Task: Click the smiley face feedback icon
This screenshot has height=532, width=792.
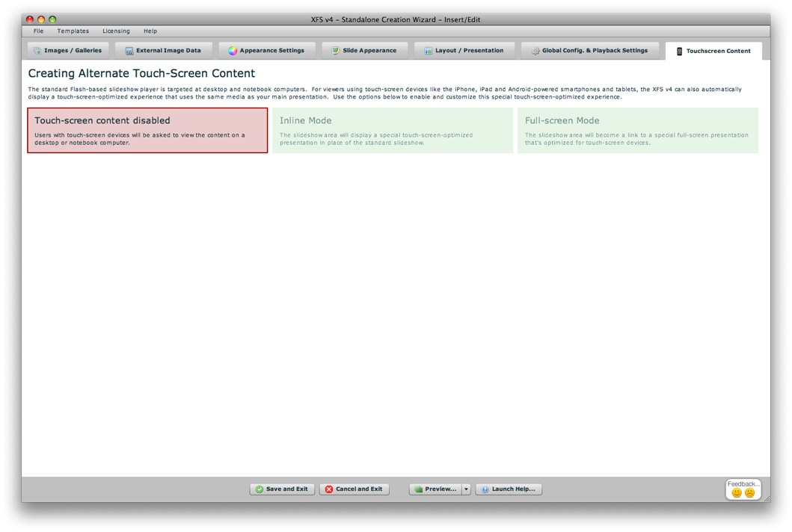Action: pyautogui.click(x=737, y=493)
